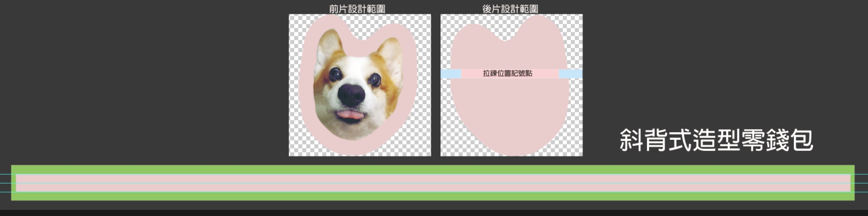Viewport: 868px width, 216px height.
Task: Click the left blue zipper marker
Action: click(x=450, y=74)
